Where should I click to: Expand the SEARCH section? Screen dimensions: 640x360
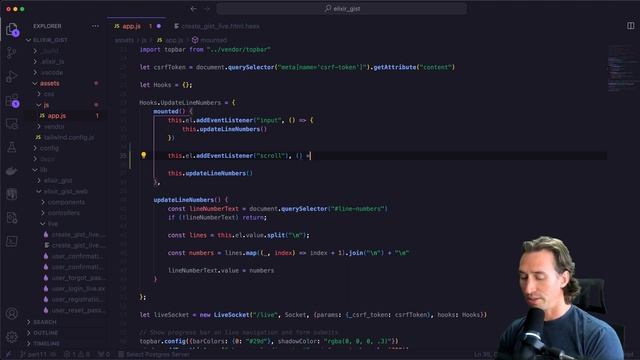42,322
